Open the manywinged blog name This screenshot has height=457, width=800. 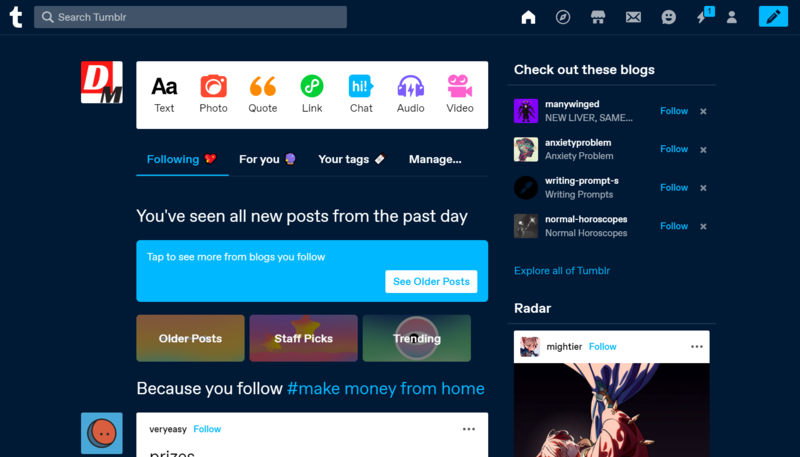click(572, 104)
